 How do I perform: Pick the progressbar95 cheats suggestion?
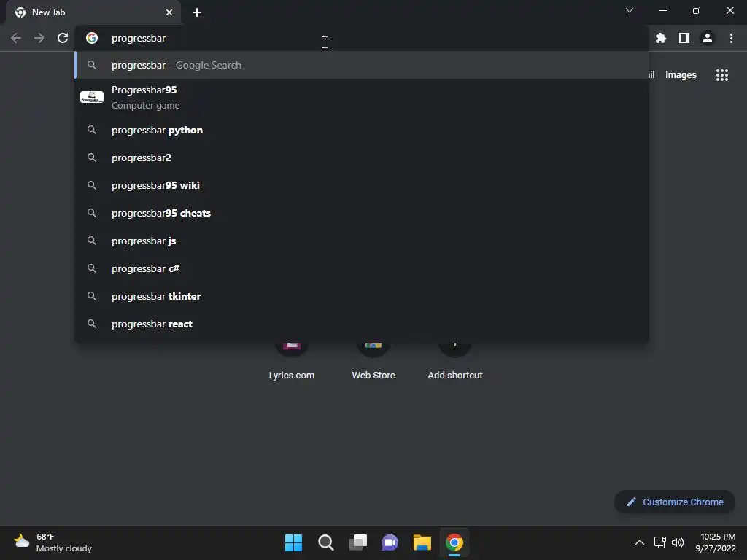362,213
